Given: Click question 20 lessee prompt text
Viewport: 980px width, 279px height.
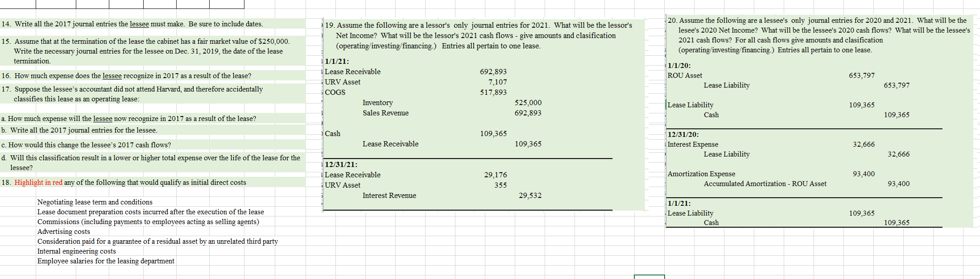Looking at the screenshot, I should (x=819, y=35).
